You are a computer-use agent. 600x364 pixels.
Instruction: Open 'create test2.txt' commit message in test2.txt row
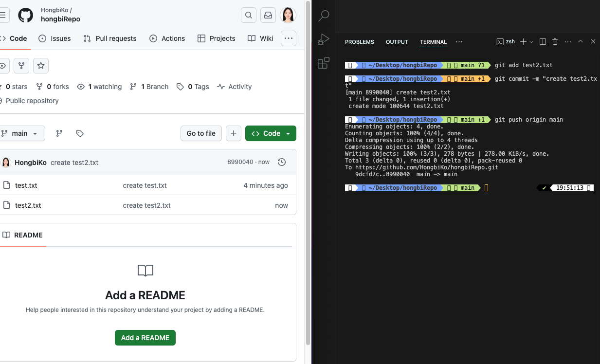tap(147, 205)
